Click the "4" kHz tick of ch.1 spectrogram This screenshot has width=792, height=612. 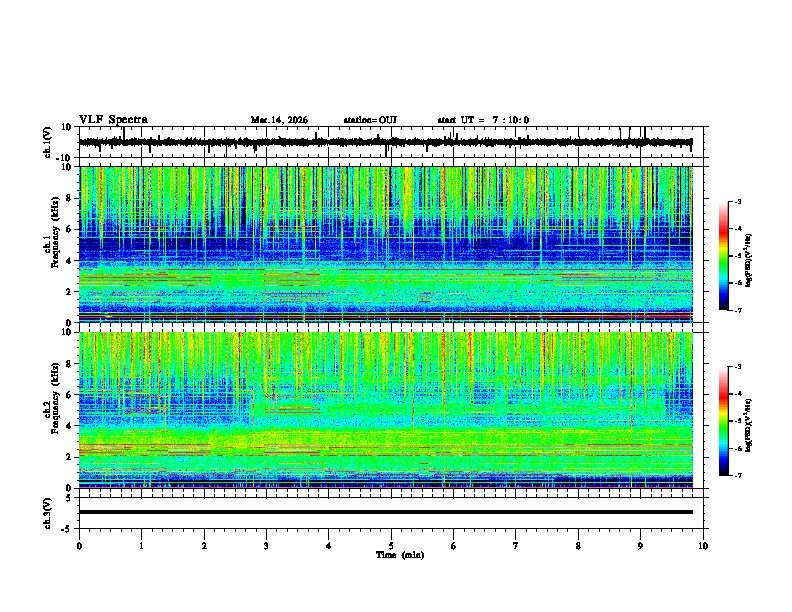(70, 261)
